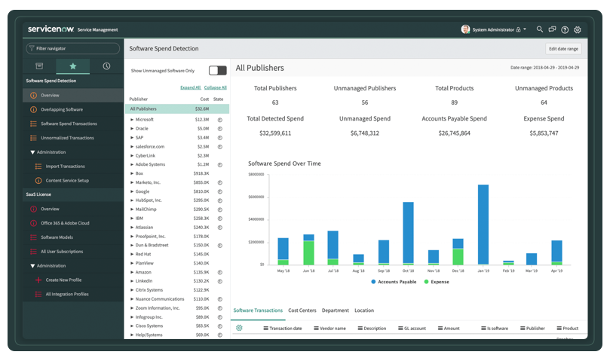Open the History clock tab in navigator

pyautogui.click(x=106, y=66)
